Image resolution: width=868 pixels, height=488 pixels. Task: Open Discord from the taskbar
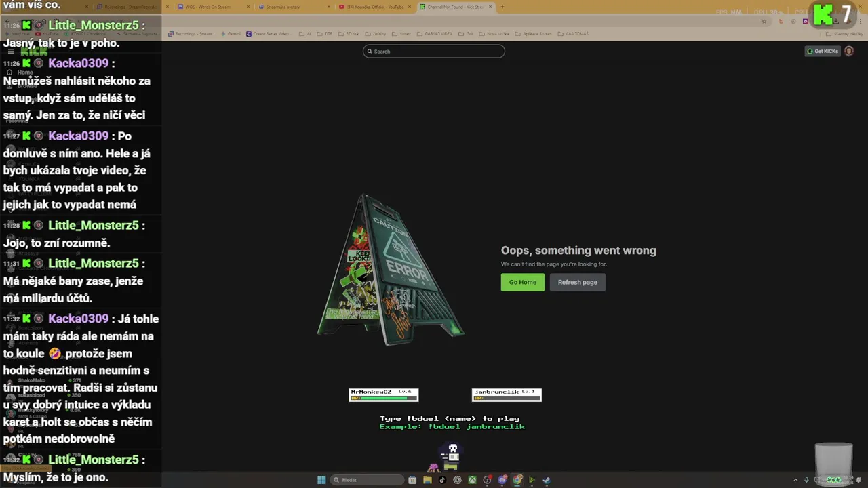(x=502, y=480)
